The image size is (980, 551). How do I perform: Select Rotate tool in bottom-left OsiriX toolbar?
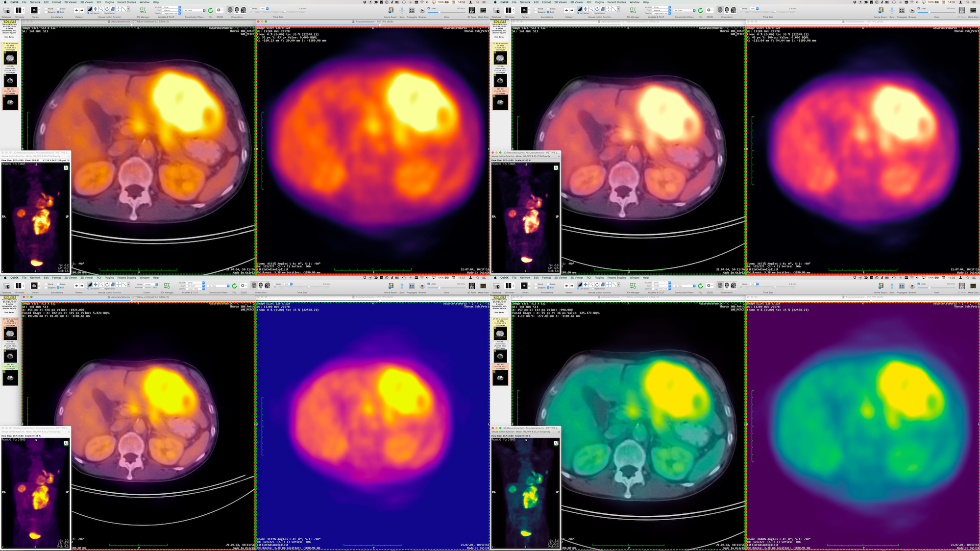[x=107, y=285]
